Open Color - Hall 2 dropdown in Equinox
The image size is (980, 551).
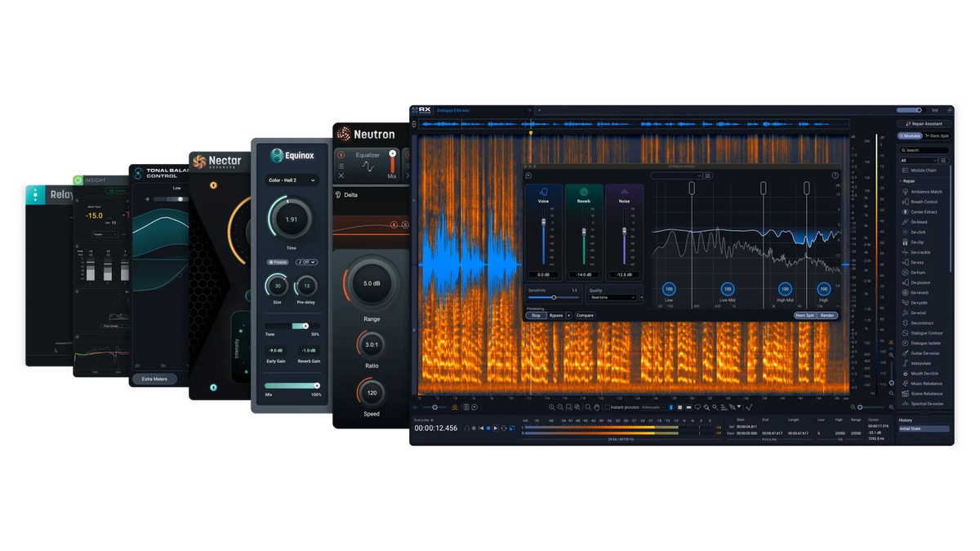click(291, 180)
